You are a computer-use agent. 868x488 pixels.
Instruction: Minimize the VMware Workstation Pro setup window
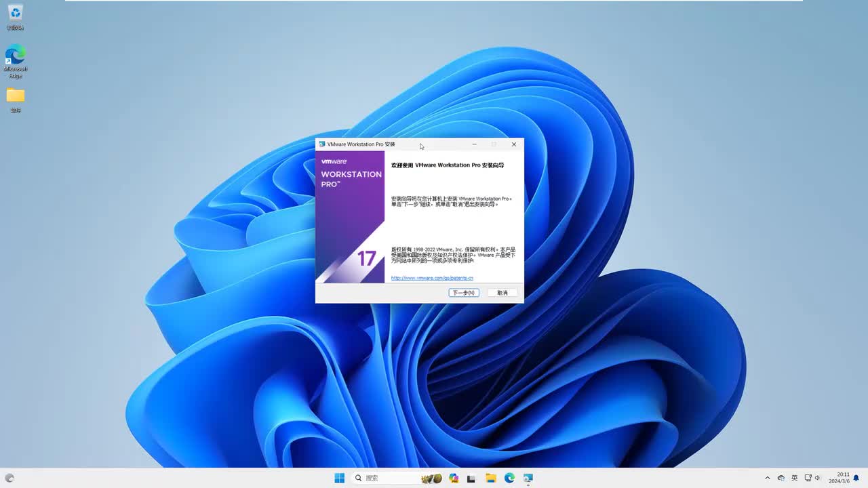click(474, 144)
